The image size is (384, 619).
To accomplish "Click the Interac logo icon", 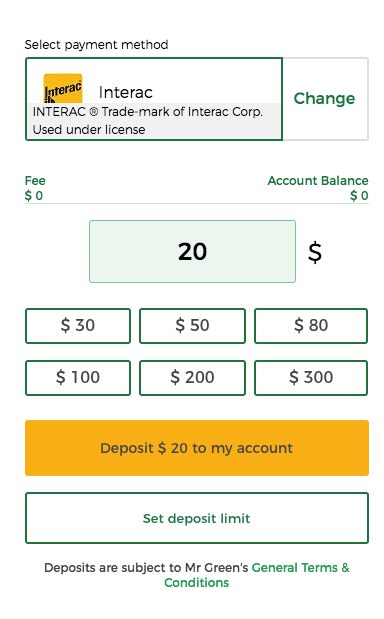I will click(63, 88).
